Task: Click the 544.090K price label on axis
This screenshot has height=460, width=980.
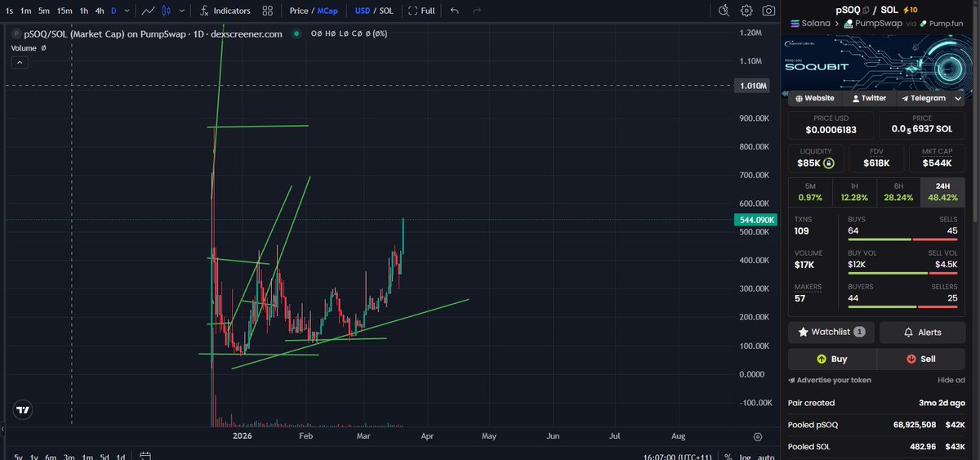Action: pos(755,220)
